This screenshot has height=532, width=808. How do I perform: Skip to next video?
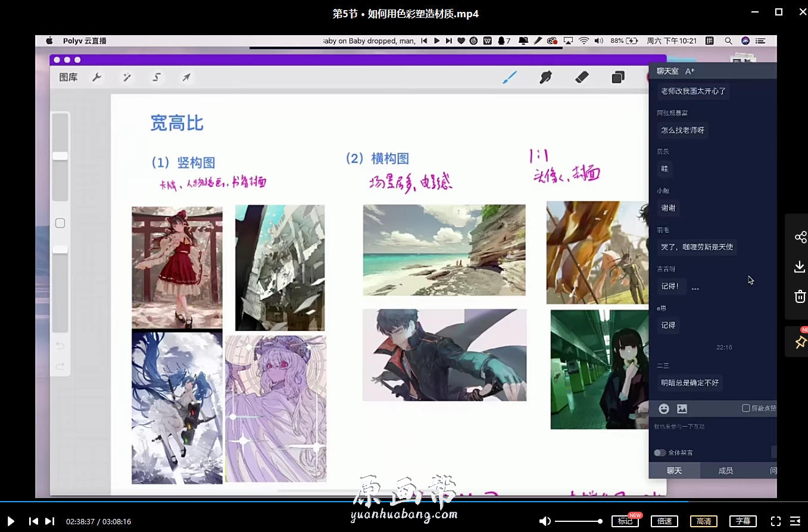pyautogui.click(x=50, y=521)
